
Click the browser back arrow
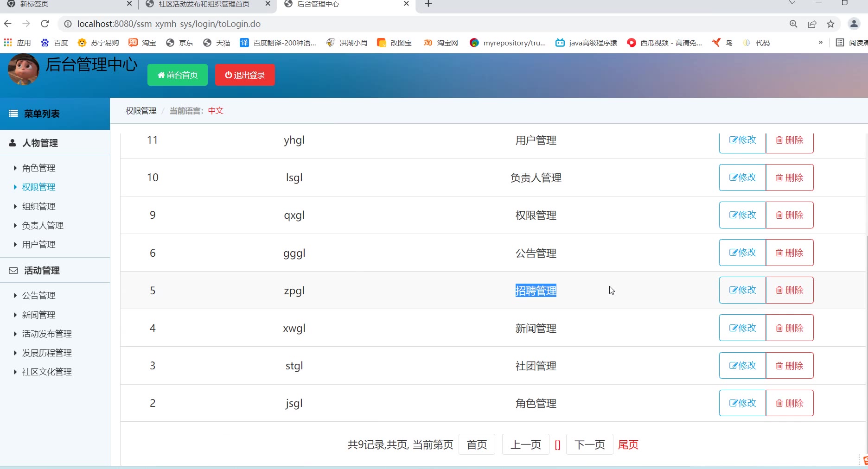(x=8, y=24)
